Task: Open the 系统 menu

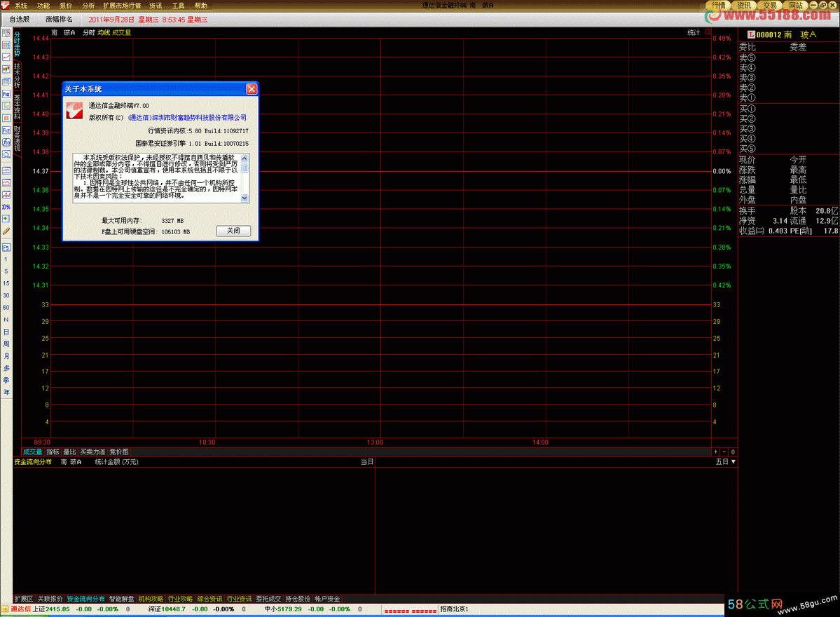Action: click(20, 6)
